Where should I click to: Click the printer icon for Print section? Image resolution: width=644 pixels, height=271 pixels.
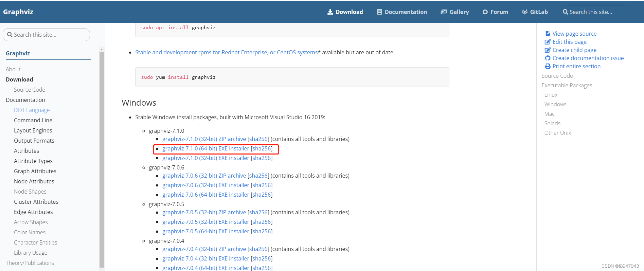548,66
